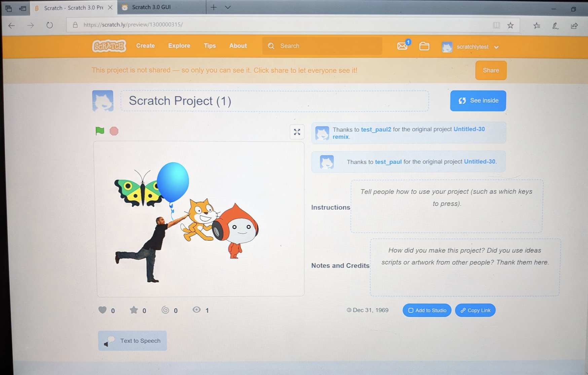Click the red stop sign button

tap(114, 131)
